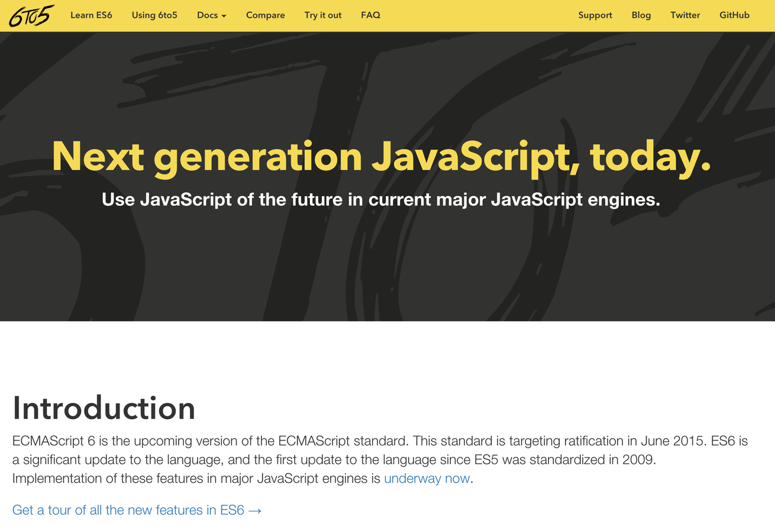Viewport: 775px width, 532px height.
Task: Visit the Support link
Action: (595, 15)
